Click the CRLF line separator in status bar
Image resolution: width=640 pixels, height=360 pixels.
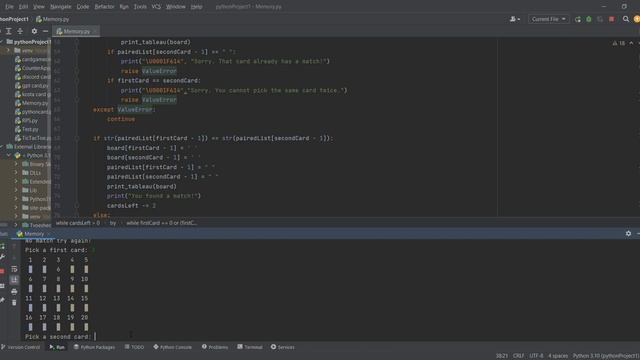518,356
